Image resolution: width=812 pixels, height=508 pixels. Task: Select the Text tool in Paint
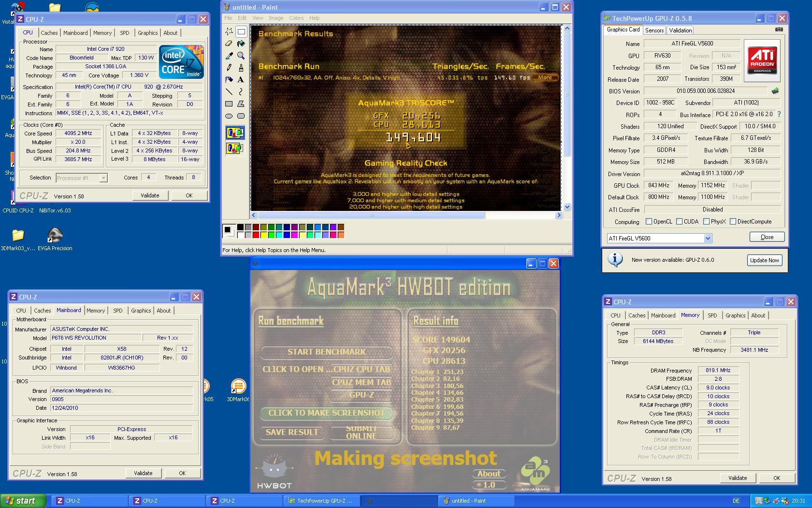pyautogui.click(x=241, y=80)
